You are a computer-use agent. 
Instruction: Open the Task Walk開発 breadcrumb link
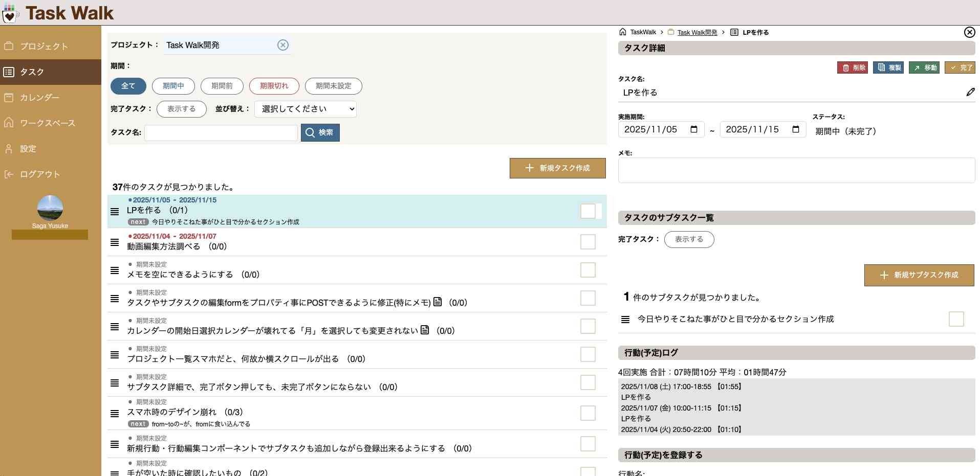pyautogui.click(x=696, y=32)
